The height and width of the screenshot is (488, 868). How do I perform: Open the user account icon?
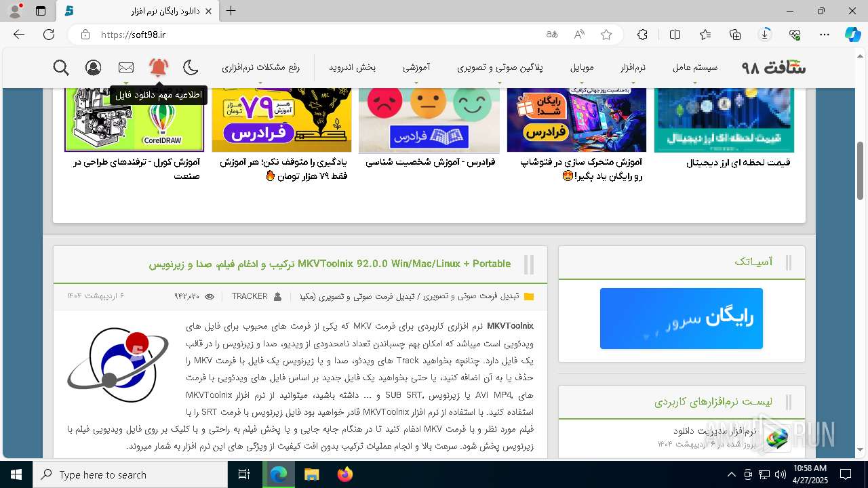(x=94, y=67)
